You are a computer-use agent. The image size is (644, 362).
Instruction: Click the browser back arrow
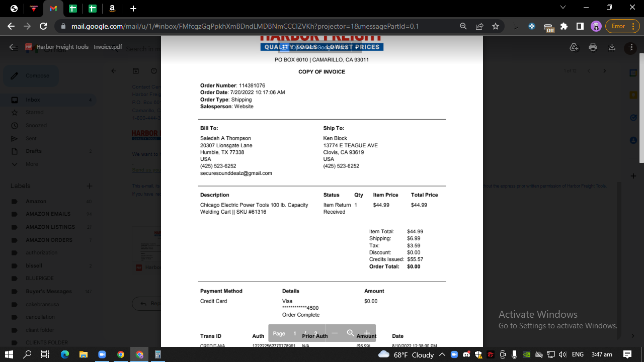pyautogui.click(x=11, y=26)
